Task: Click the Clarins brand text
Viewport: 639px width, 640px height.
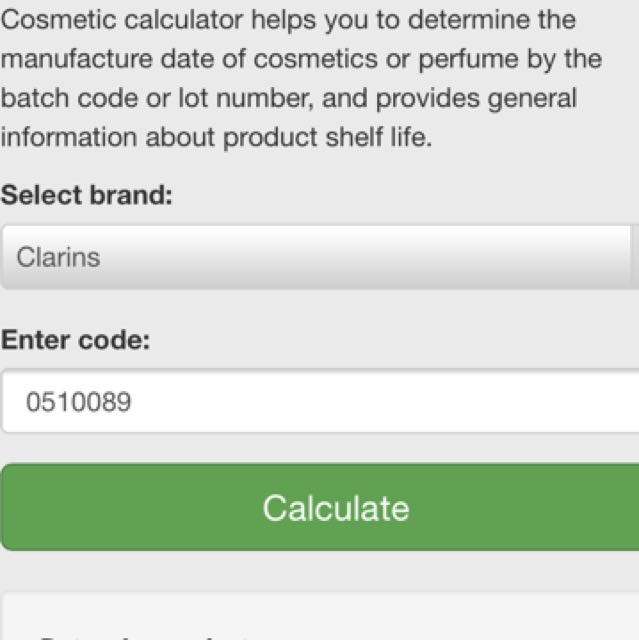Action: point(58,258)
